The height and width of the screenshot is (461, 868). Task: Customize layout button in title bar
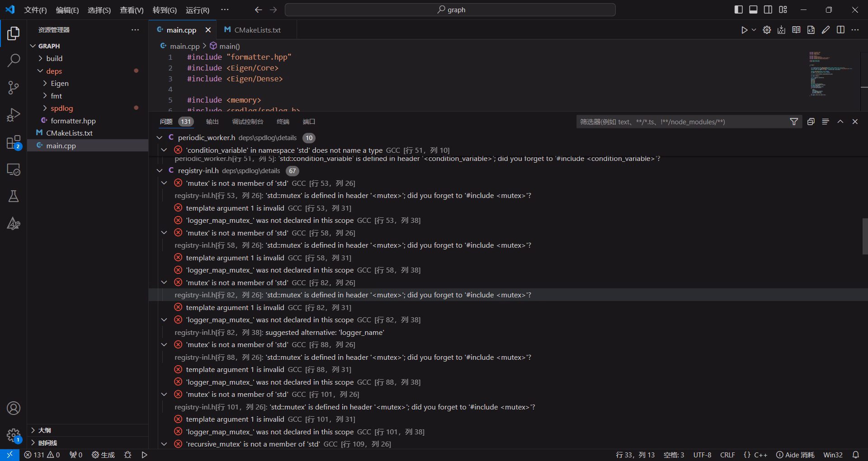point(783,9)
